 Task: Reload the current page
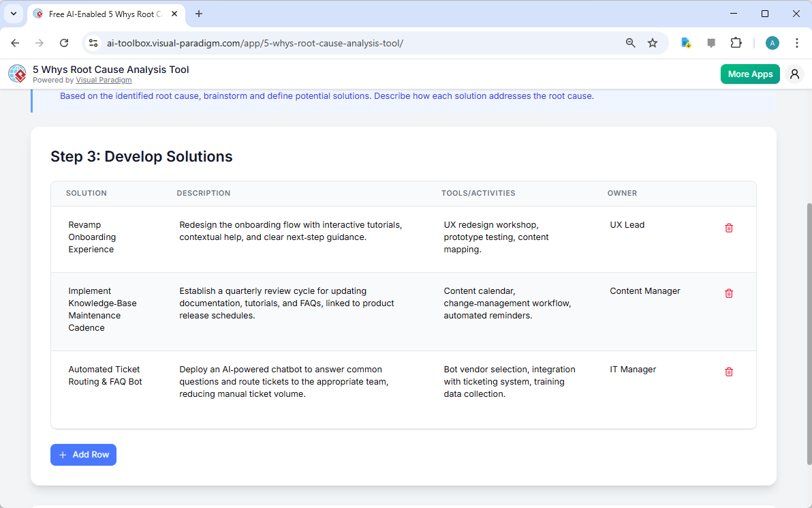64,42
